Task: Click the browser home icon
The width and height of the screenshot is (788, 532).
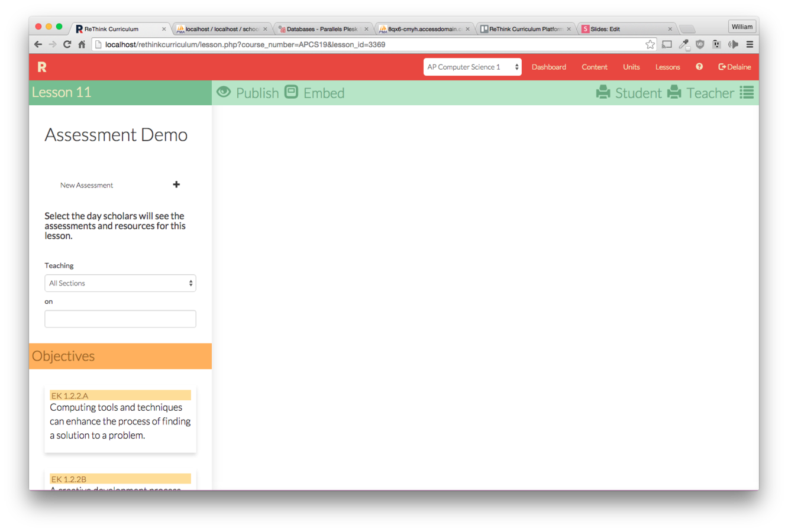Action: click(x=82, y=44)
